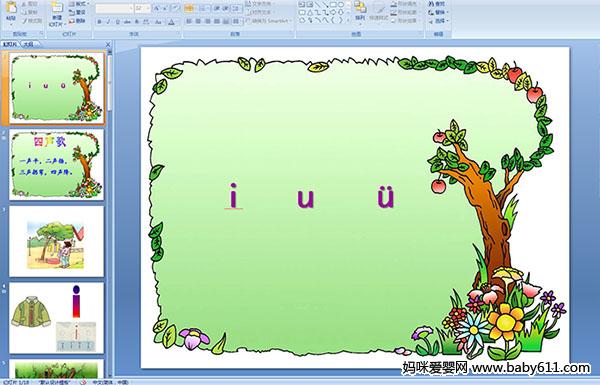The height and width of the screenshot is (385, 600).
Task: Open the numbering list dropdown
Action: coord(203,8)
